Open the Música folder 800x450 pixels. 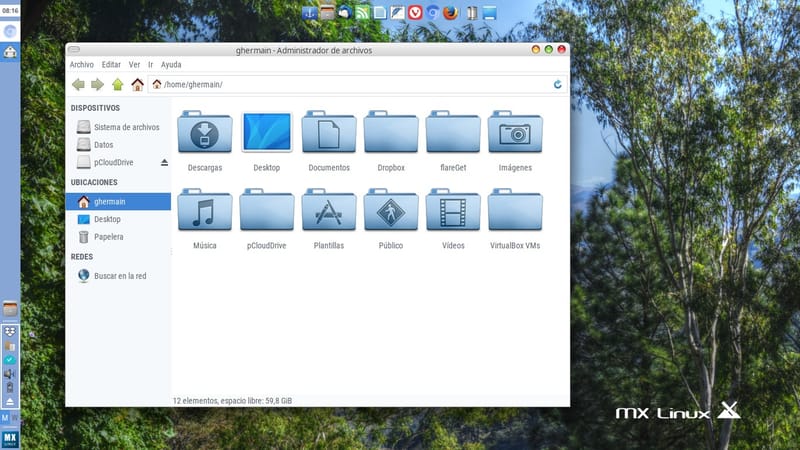point(205,210)
